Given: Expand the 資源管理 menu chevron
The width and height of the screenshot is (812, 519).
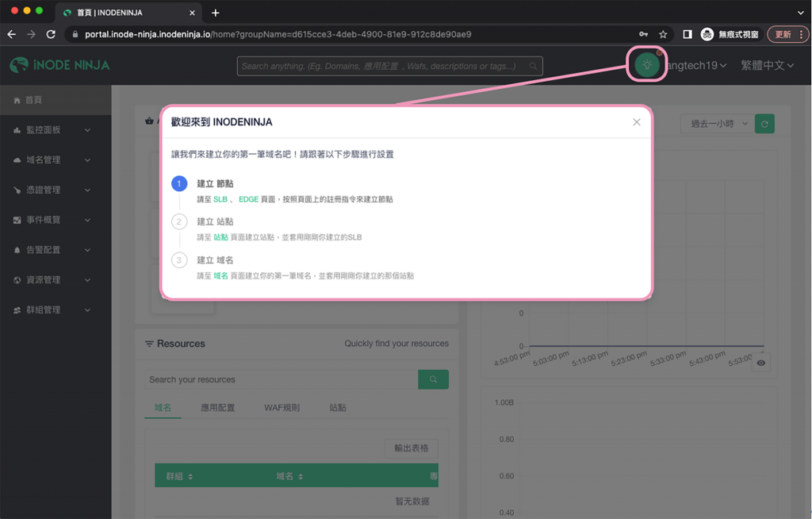Looking at the screenshot, I should click(87, 280).
